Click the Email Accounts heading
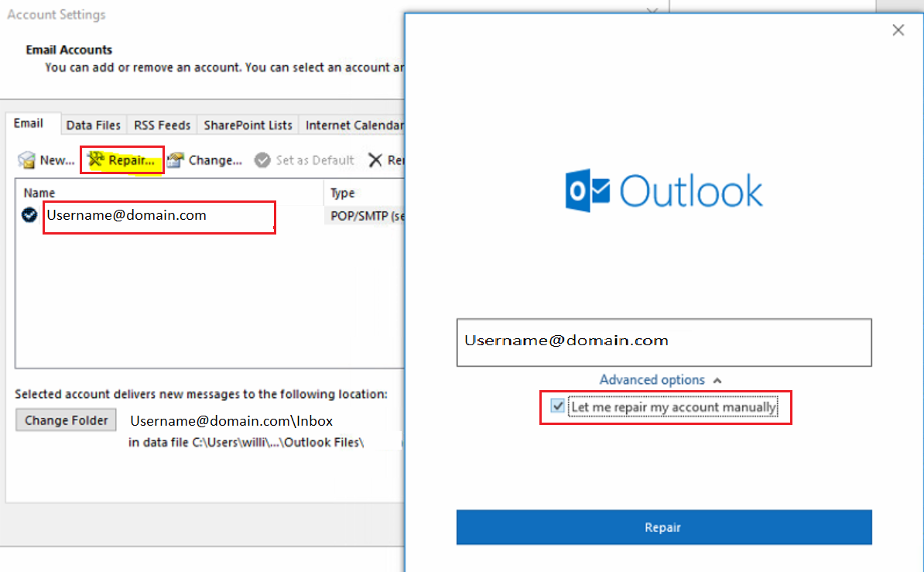924x572 pixels. (x=69, y=50)
